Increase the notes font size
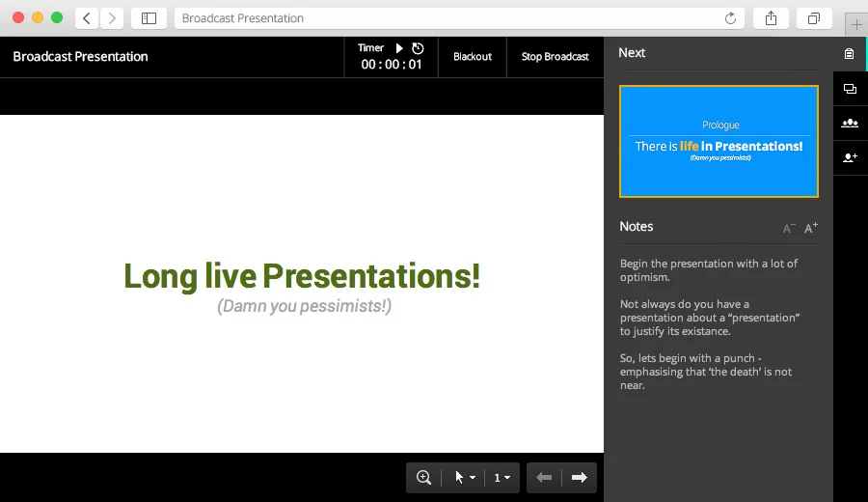 [811, 229]
